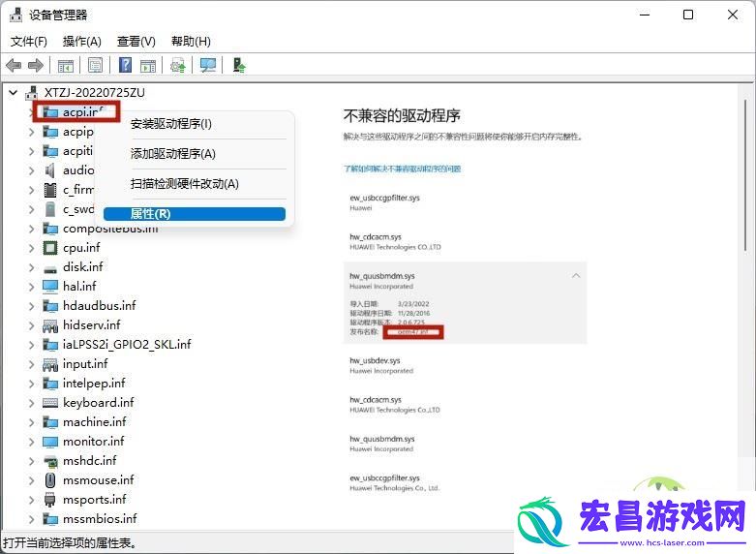Click the mouse icon beside msmouse.inf
The width and height of the screenshot is (756, 554).
click(50, 480)
